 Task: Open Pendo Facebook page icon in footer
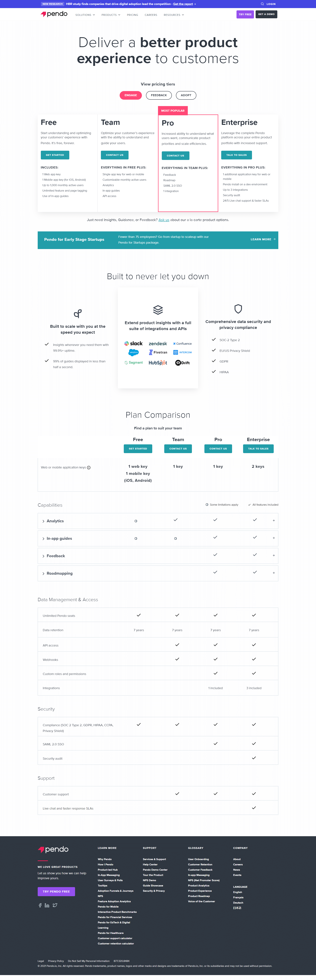tap(40, 905)
